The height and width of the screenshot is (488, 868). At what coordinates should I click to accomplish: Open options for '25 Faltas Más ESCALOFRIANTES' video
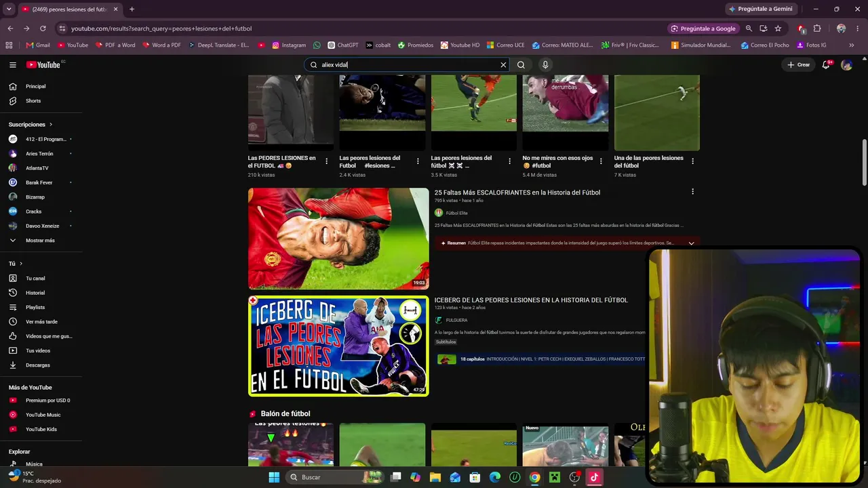point(692,192)
